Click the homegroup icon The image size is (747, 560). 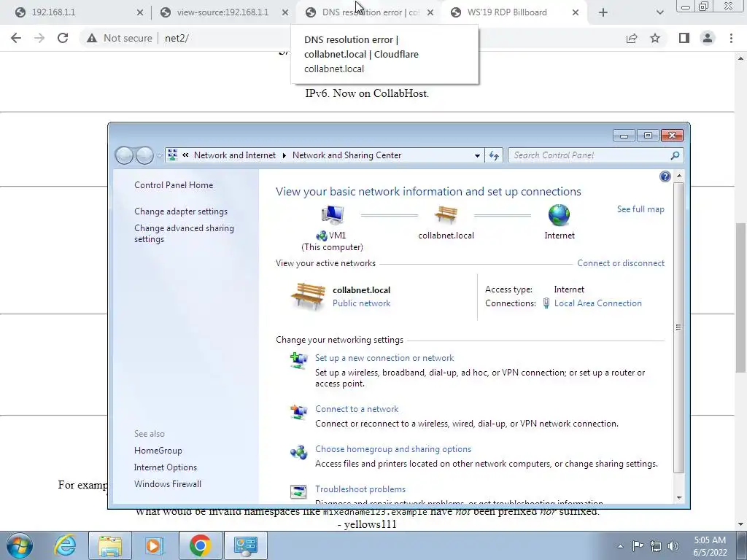click(298, 452)
